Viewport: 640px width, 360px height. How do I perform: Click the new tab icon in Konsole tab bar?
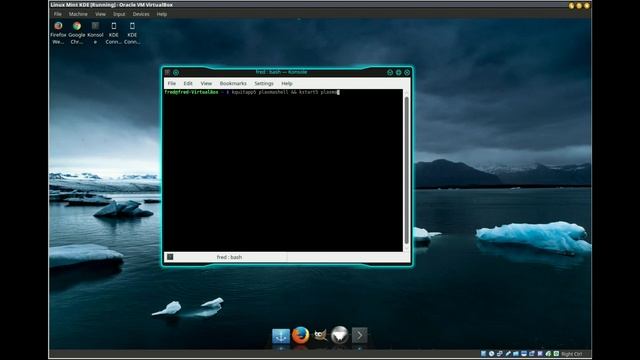point(170,257)
